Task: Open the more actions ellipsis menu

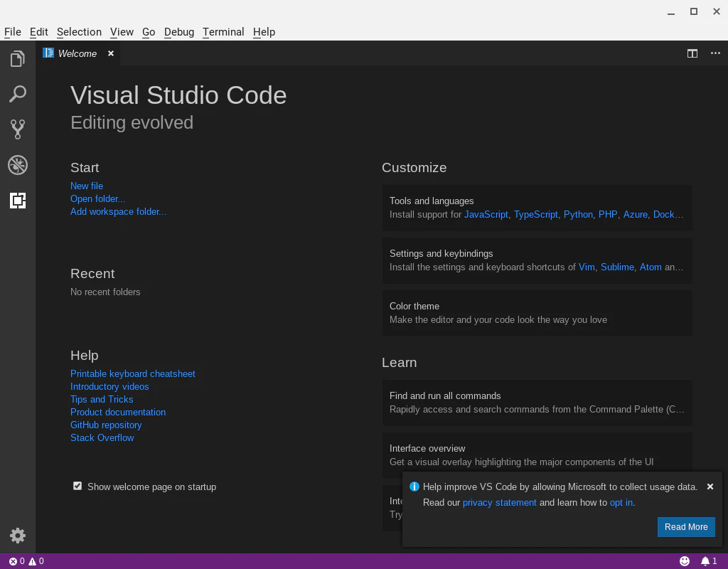Action: 715,53
